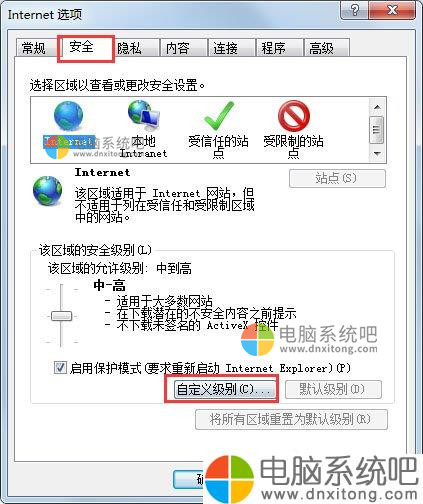The image size is (423, 504).
Task: Click the security level slider handle
Action: coord(61,316)
